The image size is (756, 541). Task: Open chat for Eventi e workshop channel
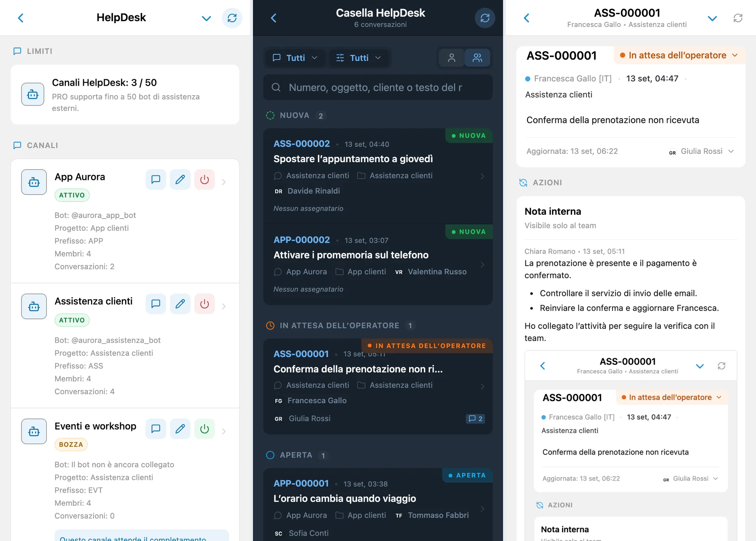click(156, 429)
